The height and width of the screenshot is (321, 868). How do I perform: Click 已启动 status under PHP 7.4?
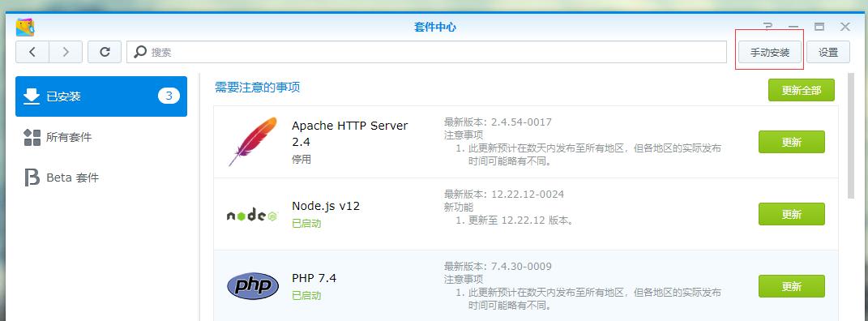(306, 296)
